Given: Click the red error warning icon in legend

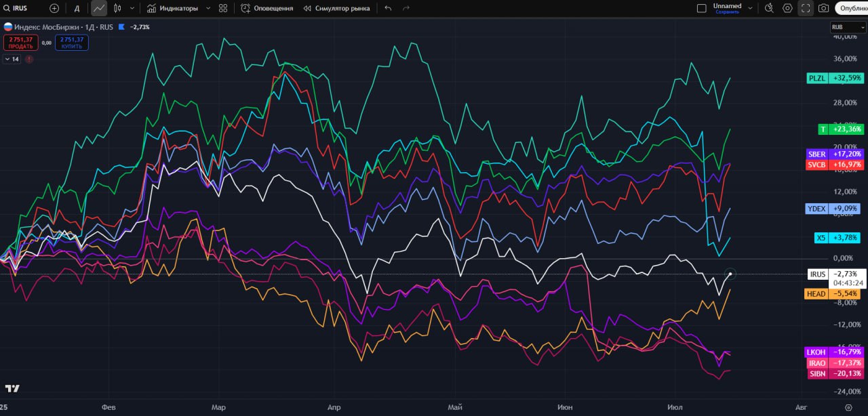Looking at the screenshot, I should click(x=29, y=59).
